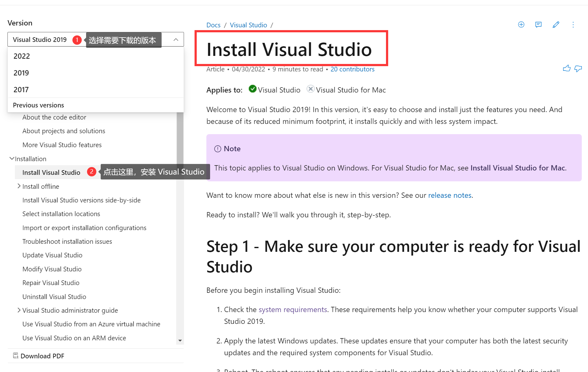
Task: Click the thumbs up icon
Action: point(567,68)
